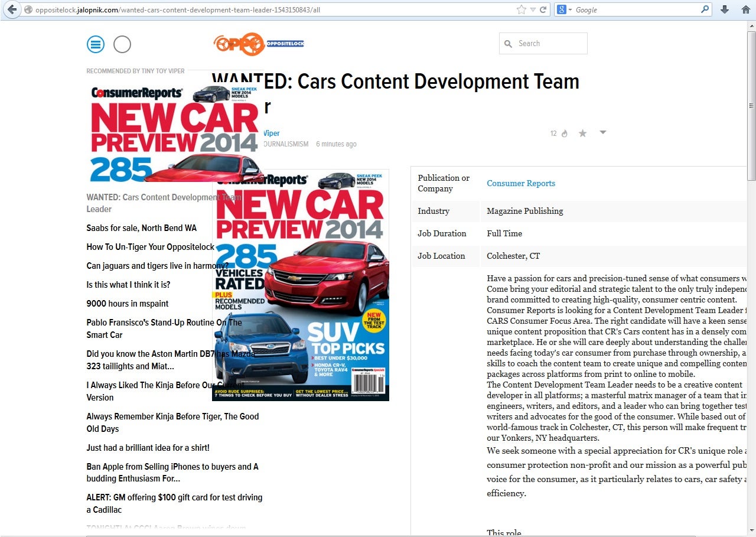This screenshot has height=537, width=756.
Task: Open the blue hamburger menu icon
Action: click(95, 44)
